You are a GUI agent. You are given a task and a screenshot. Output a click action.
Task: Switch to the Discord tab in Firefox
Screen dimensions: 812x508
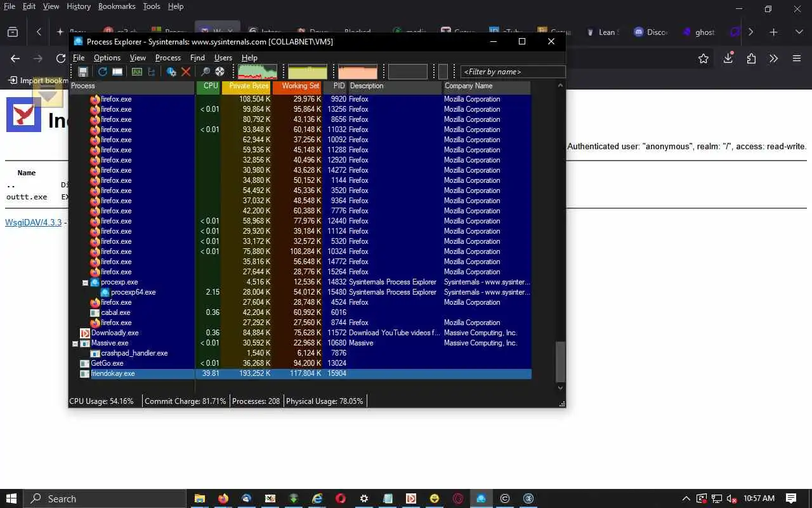[650, 32]
